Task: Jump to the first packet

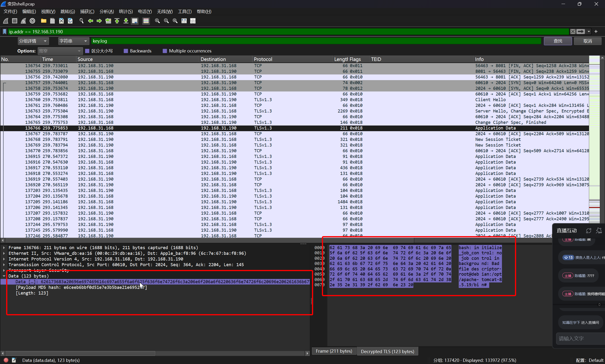Action: [117, 21]
